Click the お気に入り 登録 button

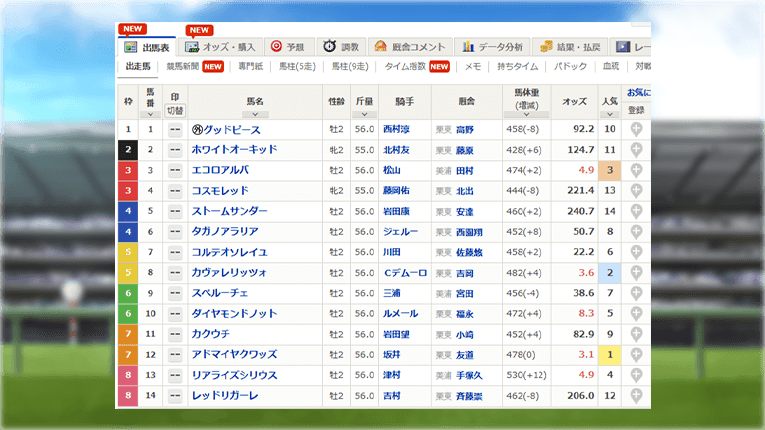pos(636,110)
